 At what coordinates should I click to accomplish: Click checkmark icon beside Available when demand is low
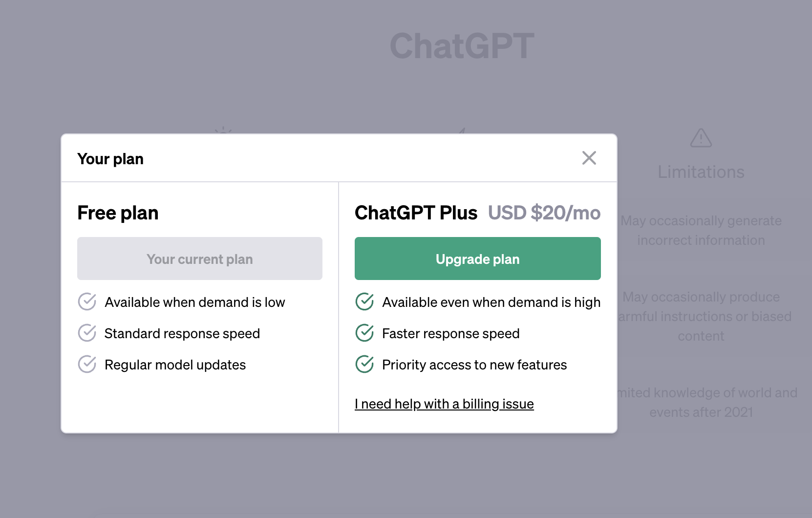click(x=87, y=302)
